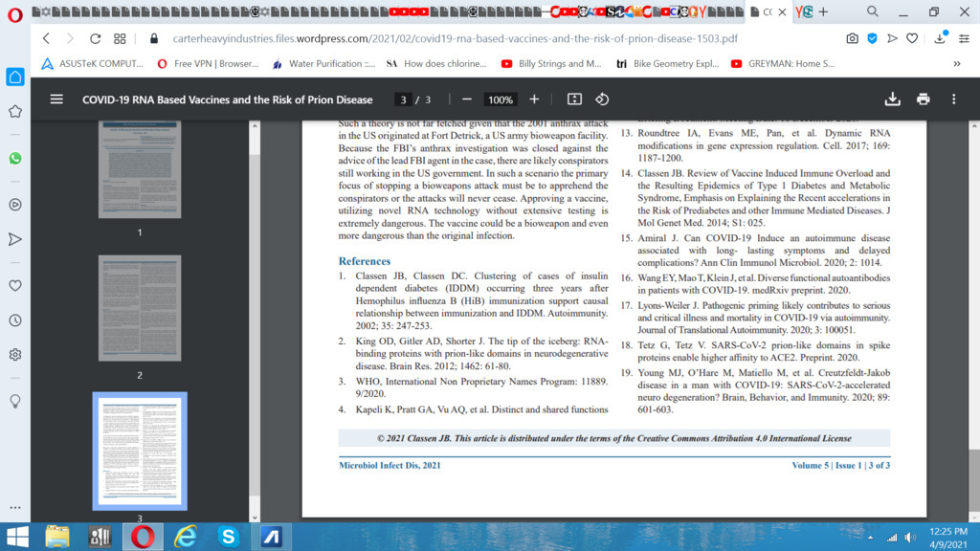Image resolution: width=980 pixels, height=551 pixels.
Task: Bookmark this page with the heart icon
Action: (x=912, y=39)
